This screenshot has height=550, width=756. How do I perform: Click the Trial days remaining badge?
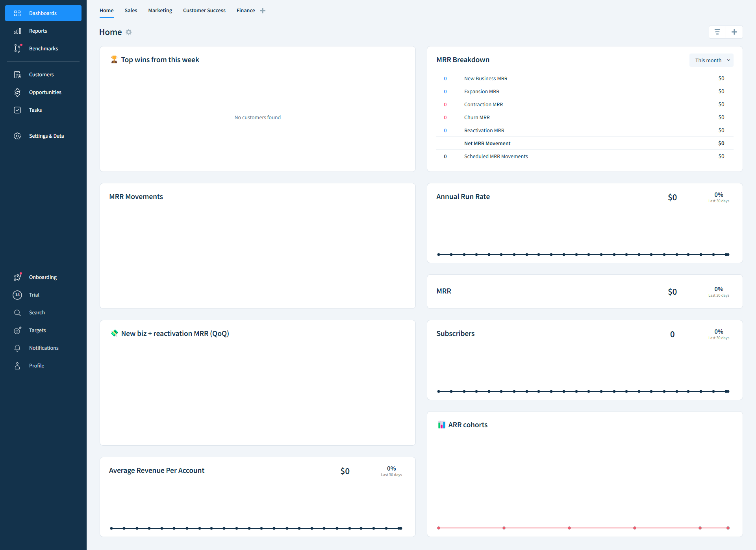pyautogui.click(x=17, y=295)
